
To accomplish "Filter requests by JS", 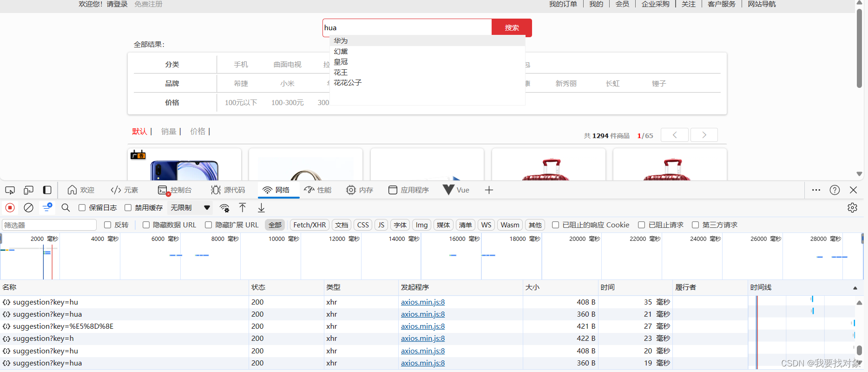I will 381,225.
